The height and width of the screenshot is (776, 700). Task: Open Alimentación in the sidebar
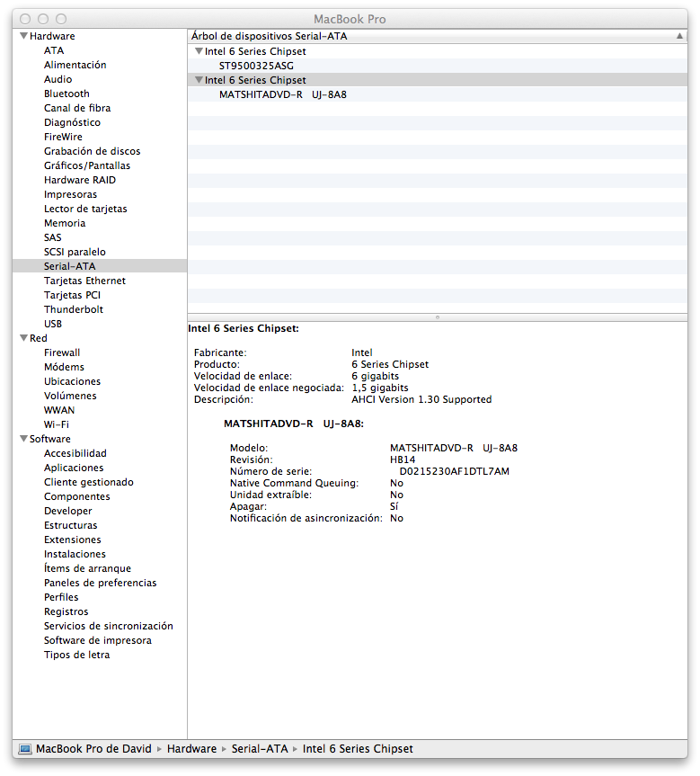click(75, 65)
